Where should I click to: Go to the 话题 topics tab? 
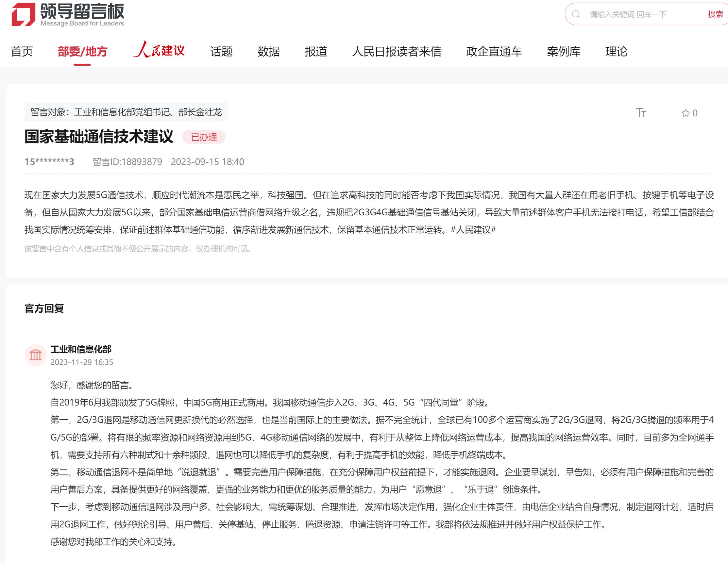221,52
